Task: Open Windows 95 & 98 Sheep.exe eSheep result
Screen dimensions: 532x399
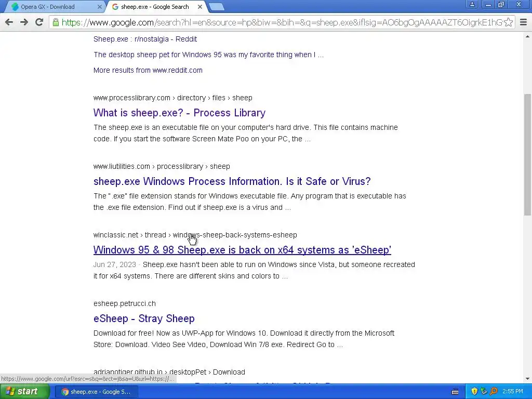Action: coord(242,250)
